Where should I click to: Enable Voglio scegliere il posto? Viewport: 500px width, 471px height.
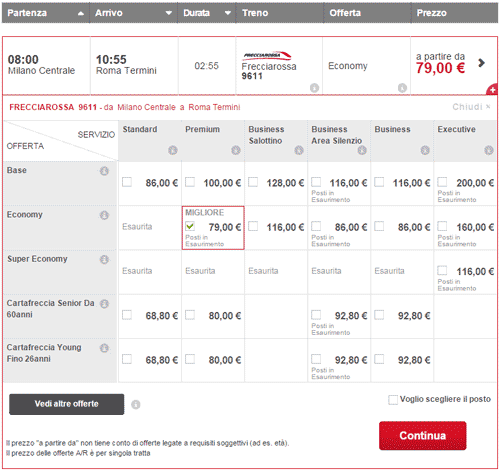tap(393, 400)
